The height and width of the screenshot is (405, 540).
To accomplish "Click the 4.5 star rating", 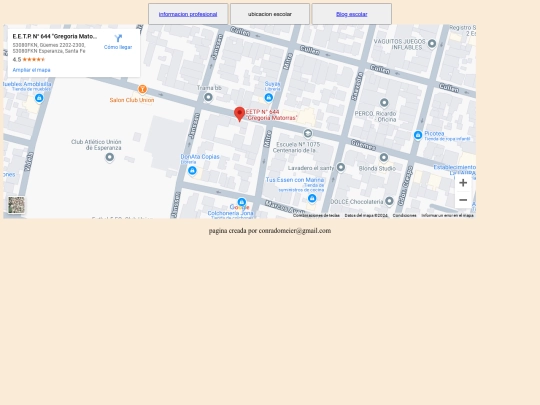I will 29,60.
